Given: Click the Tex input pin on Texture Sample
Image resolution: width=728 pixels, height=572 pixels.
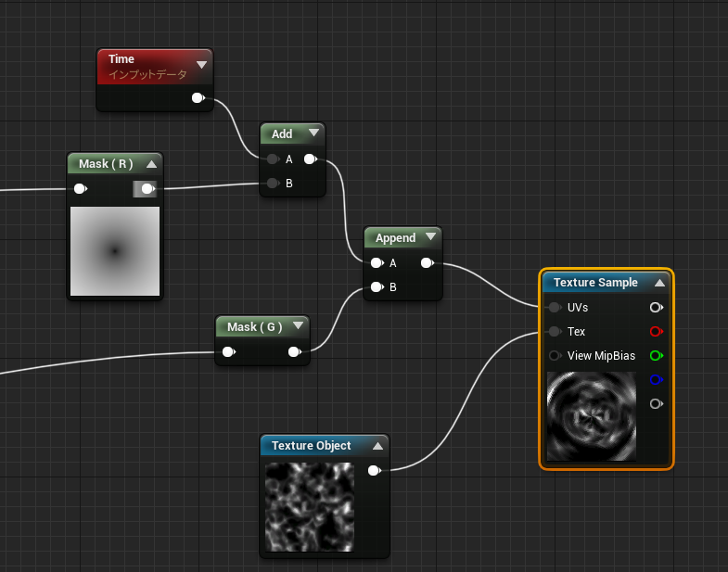Looking at the screenshot, I should click(x=555, y=332).
